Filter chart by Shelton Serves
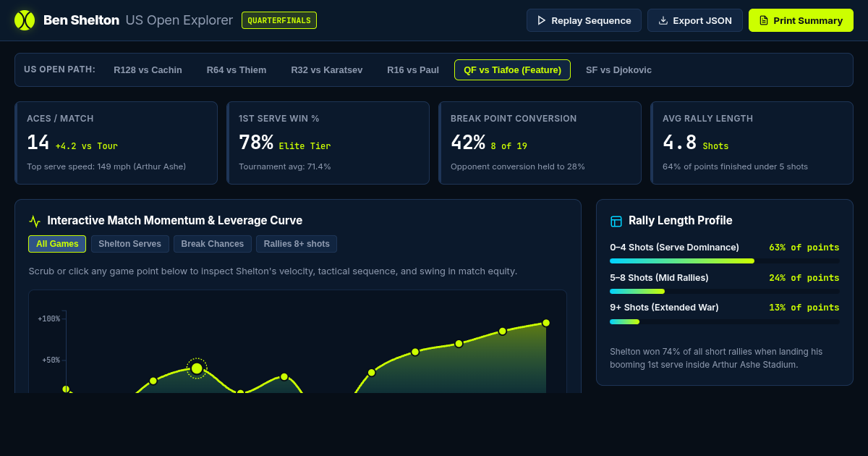The height and width of the screenshot is (456, 868). click(130, 244)
